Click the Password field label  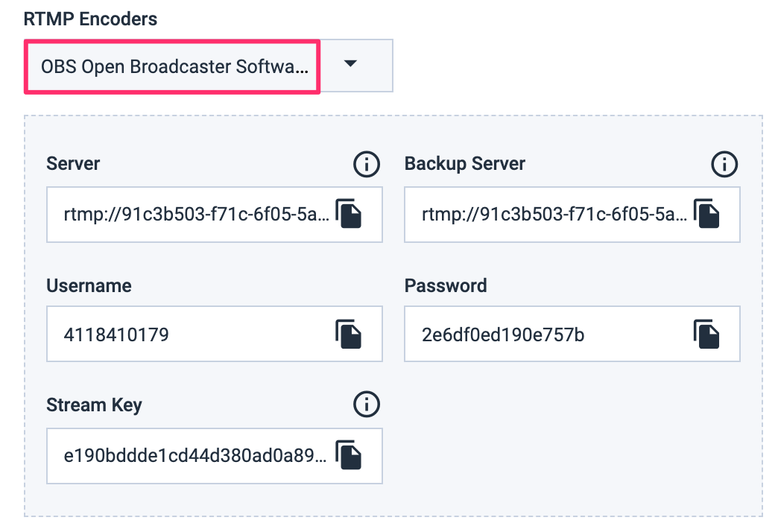(x=446, y=285)
